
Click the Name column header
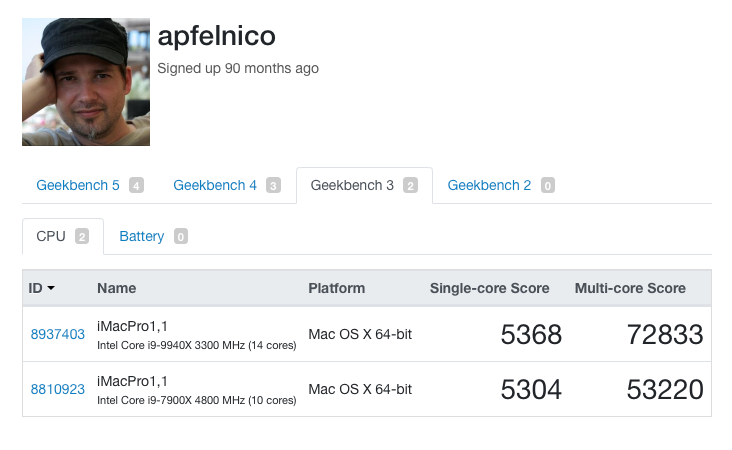pos(116,288)
